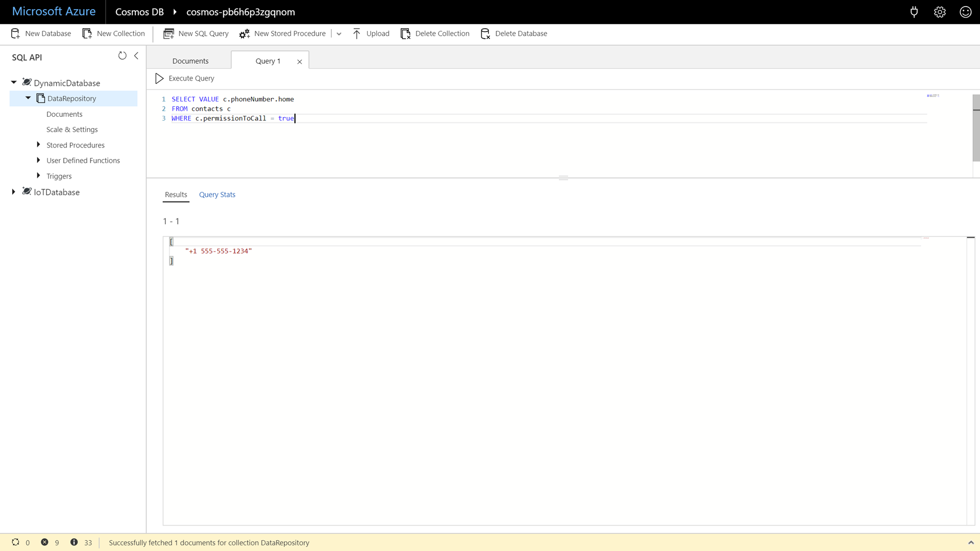Switch to the Documents tab

tap(190, 61)
